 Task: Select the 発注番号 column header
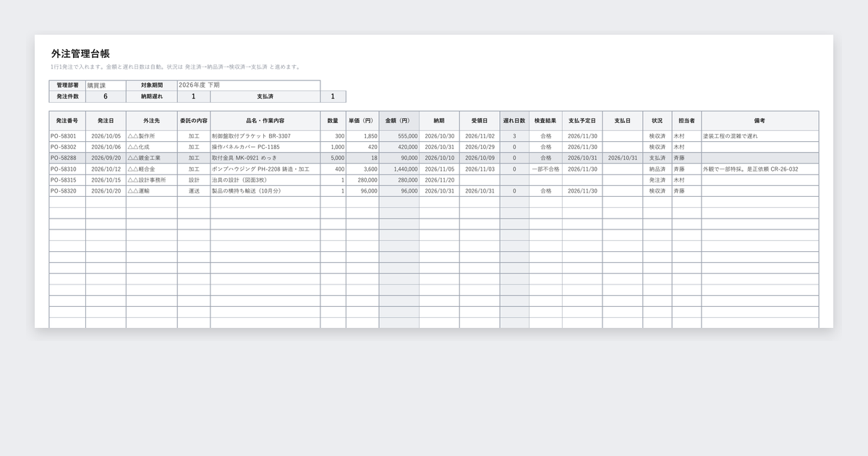67,121
